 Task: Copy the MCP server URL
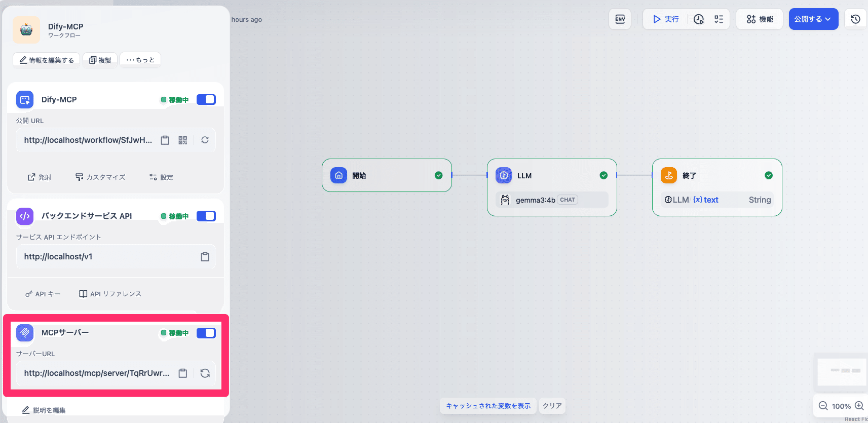tap(183, 373)
